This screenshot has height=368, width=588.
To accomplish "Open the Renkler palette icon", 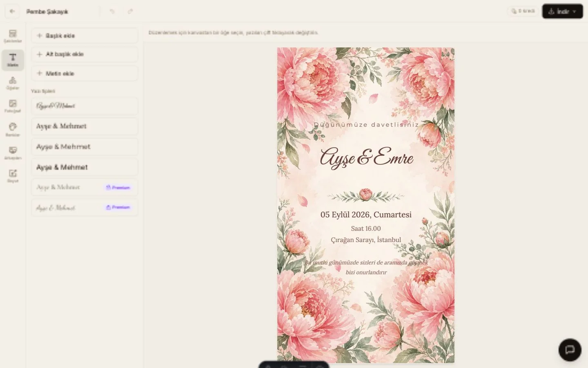I will tap(13, 130).
